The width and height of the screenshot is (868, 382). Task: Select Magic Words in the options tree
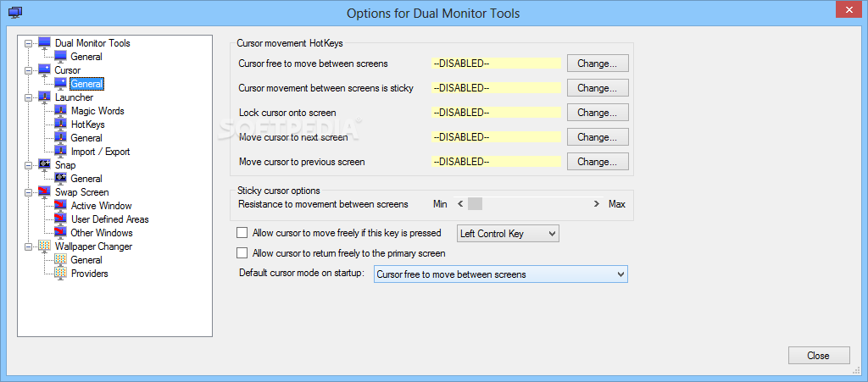97,111
